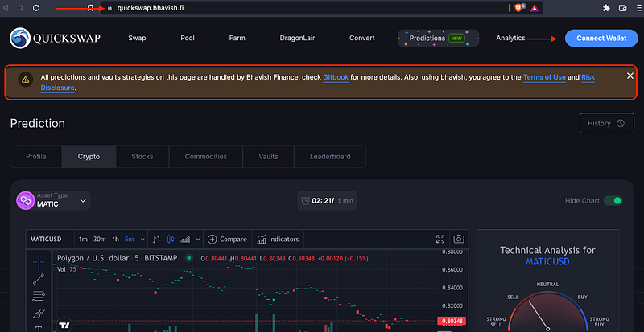This screenshot has height=332, width=644.
Task: Toggle the Hide Chart switch
Action: tap(613, 201)
